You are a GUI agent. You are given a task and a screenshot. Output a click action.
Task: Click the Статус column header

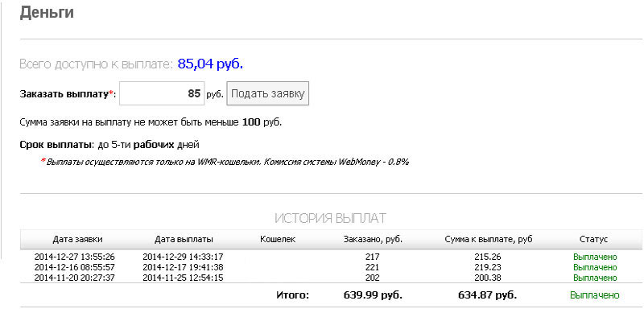tap(593, 239)
